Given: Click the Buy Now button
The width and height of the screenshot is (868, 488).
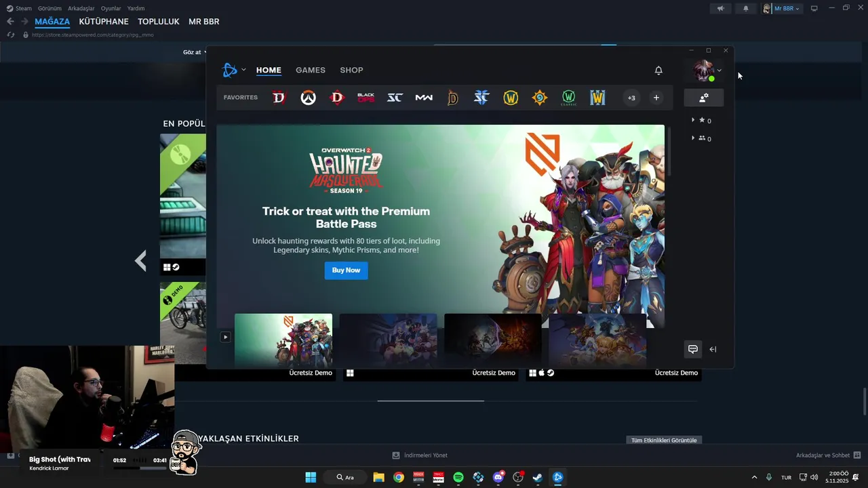Looking at the screenshot, I should click(346, 270).
